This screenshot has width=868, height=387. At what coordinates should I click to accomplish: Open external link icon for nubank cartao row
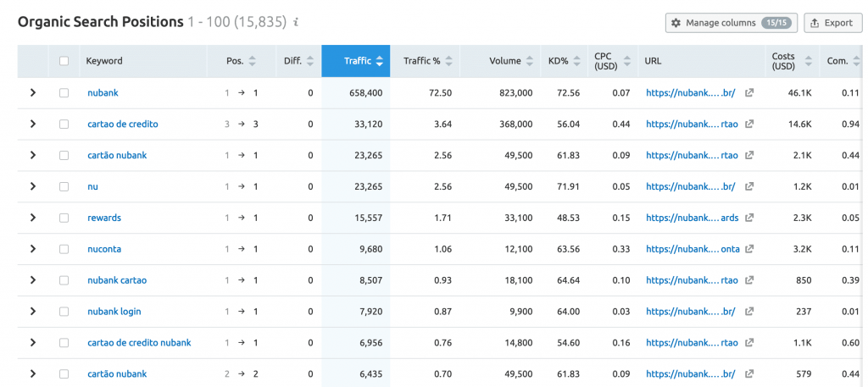[749, 280]
